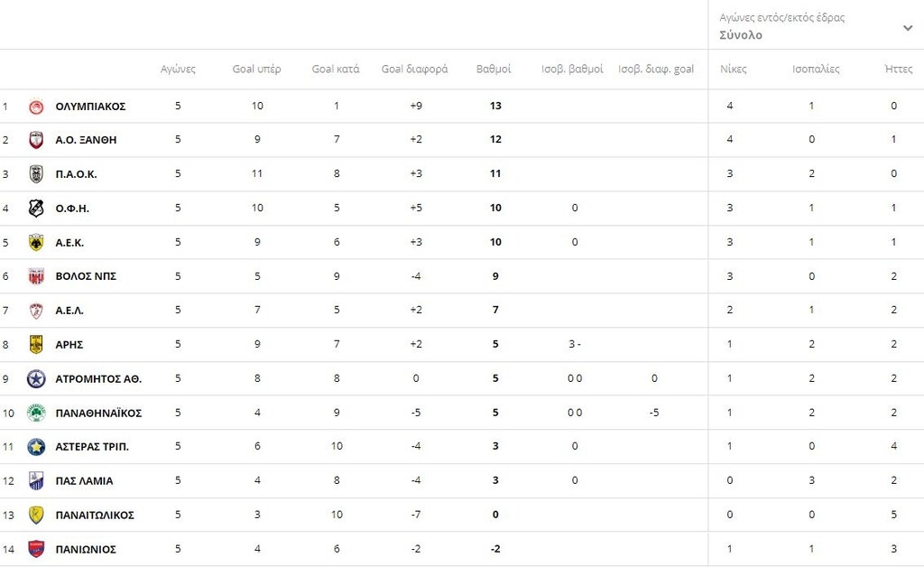The height and width of the screenshot is (567, 924).
Task: Click the Panionios red-blue crest icon
Action: (36, 549)
